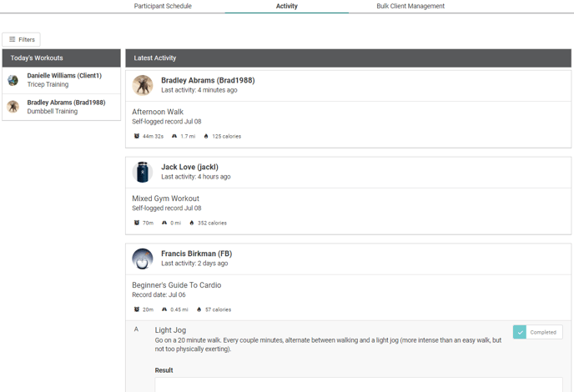The width and height of the screenshot is (574, 392).
Task: Click the distance icon beside 1.7 mi
Action: (174, 136)
